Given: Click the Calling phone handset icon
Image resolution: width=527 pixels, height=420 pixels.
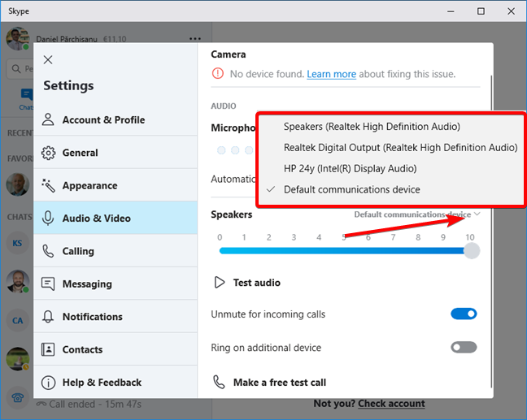Looking at the screenshot, I should (x=48, y=251).
